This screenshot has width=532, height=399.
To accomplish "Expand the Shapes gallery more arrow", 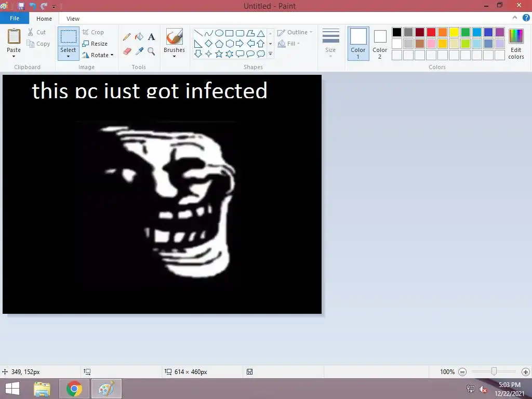I will click(270, 54).
